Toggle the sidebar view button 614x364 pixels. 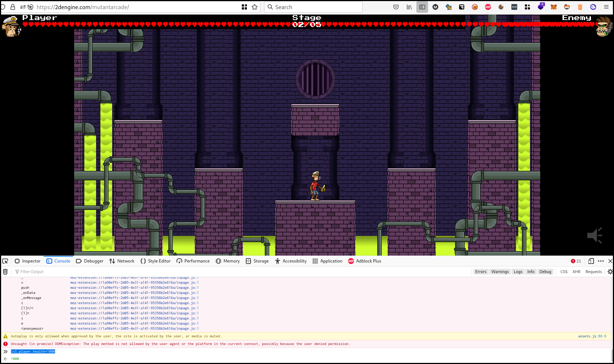(422, 7)
